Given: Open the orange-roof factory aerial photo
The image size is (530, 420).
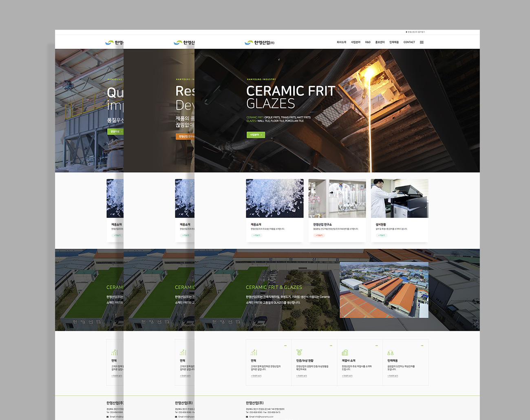Looking at the screenshot, I should [384, 290].
